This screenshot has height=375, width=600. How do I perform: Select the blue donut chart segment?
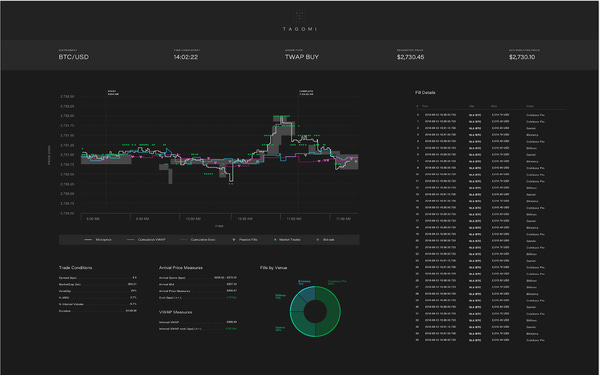[308, 293]
